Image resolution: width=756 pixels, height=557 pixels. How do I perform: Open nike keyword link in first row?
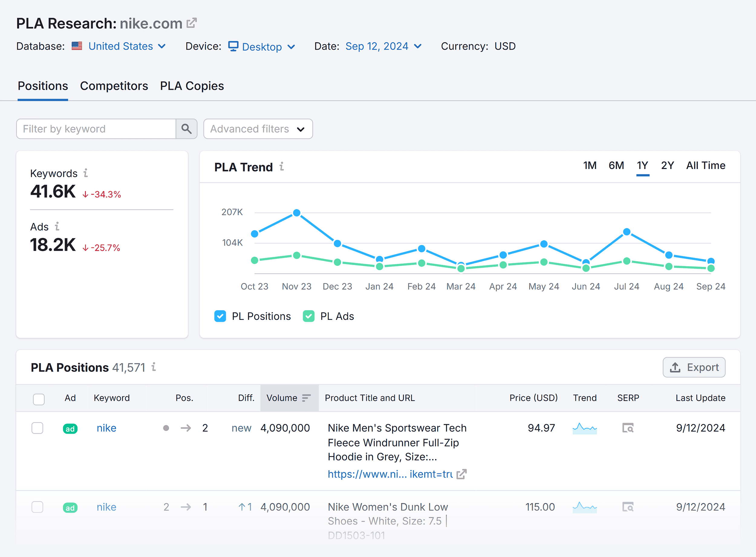click(x=106, y=428)
